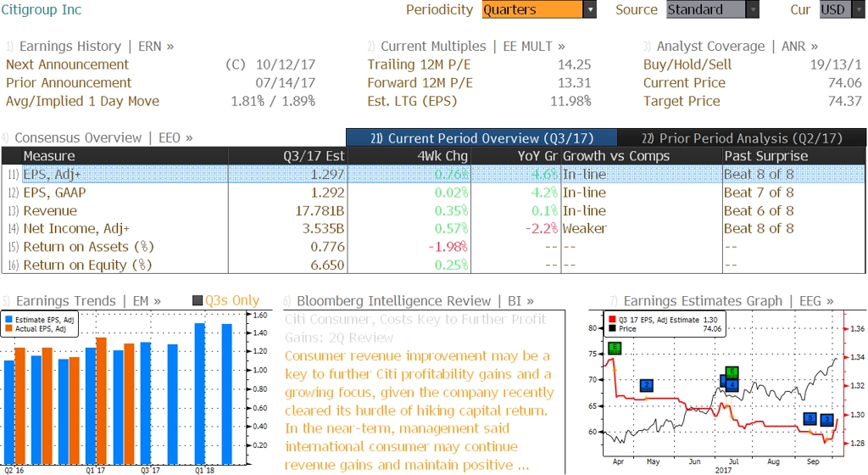Select the EPS, Adj+ row
This screenshot has width=868, height=475.
click(x=433, y=174)
